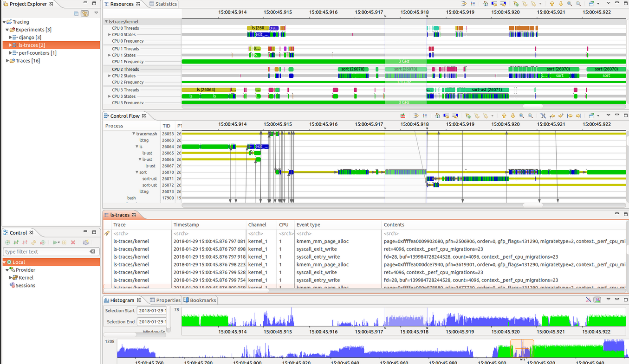Expand Kernel node in Control tree
The height and width of the screenshot is (364, 629).
click(x=11, y=278)
